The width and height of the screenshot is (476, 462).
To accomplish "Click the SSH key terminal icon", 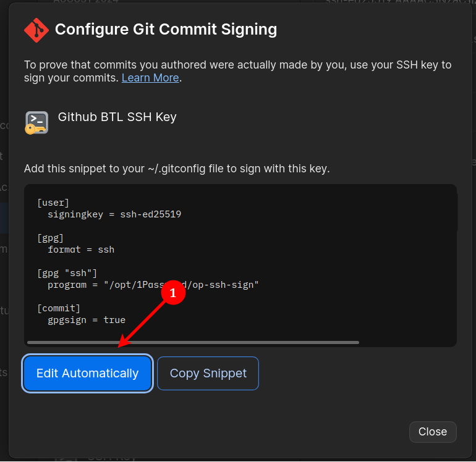I will 36,122.
